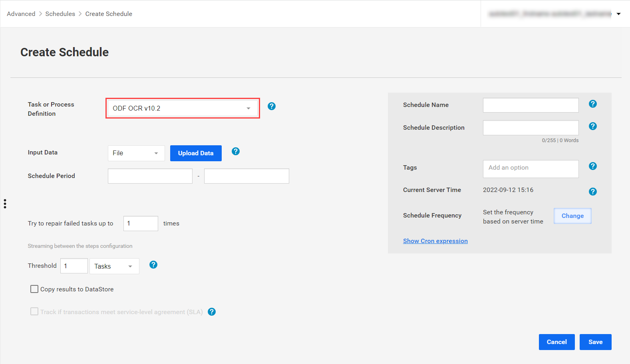This screenshot has height=364, width=630.
Task: Click the Threshold number field
Action: [x=74, y=266]
